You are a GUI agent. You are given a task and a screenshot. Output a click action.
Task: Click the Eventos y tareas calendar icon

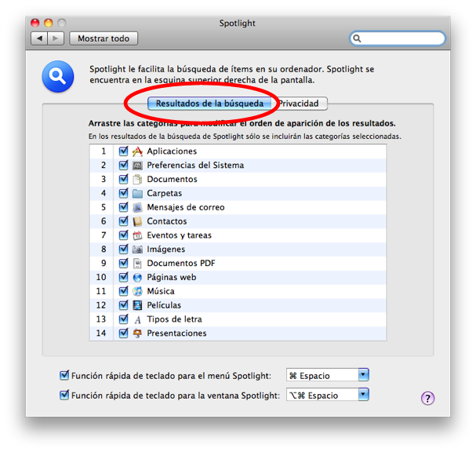coord(137,235)
